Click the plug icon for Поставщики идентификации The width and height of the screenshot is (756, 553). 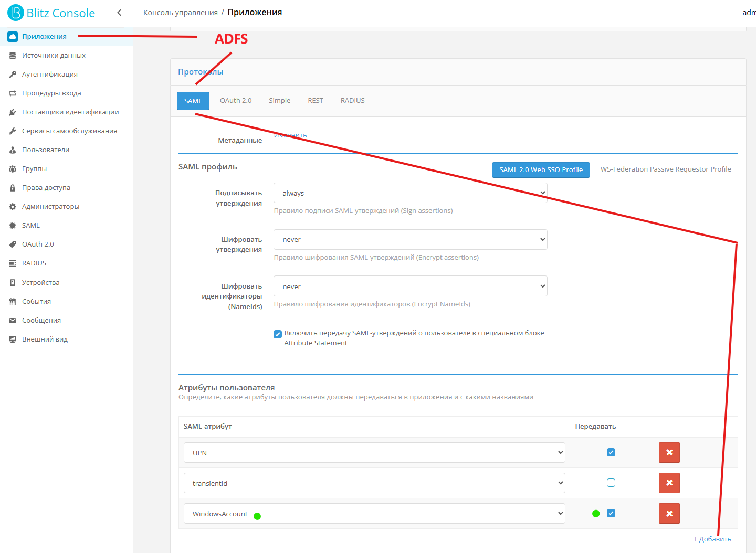[x=13, y=112]
